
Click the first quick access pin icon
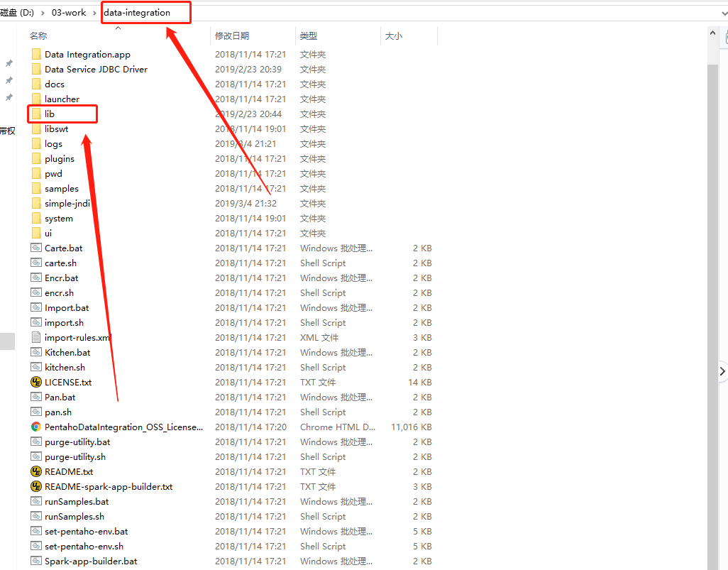(9, 63)
